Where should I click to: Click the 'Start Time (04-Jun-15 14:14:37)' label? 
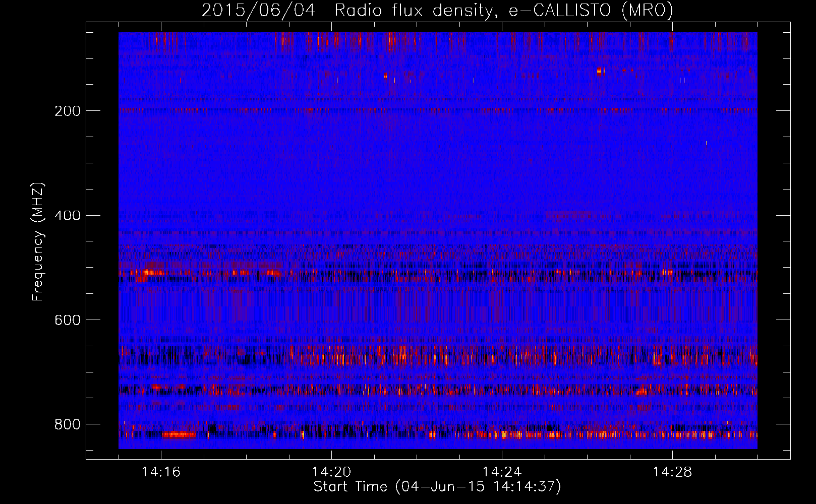tap(437, 487)
